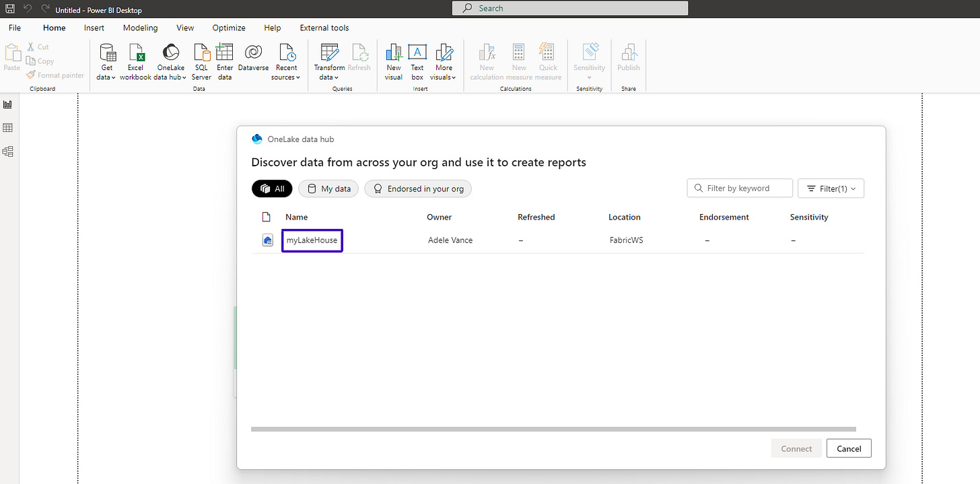This screenshot has width=980, height=484.
Task: Toggle Endorsed in your org filter
Action: point(418,189)
